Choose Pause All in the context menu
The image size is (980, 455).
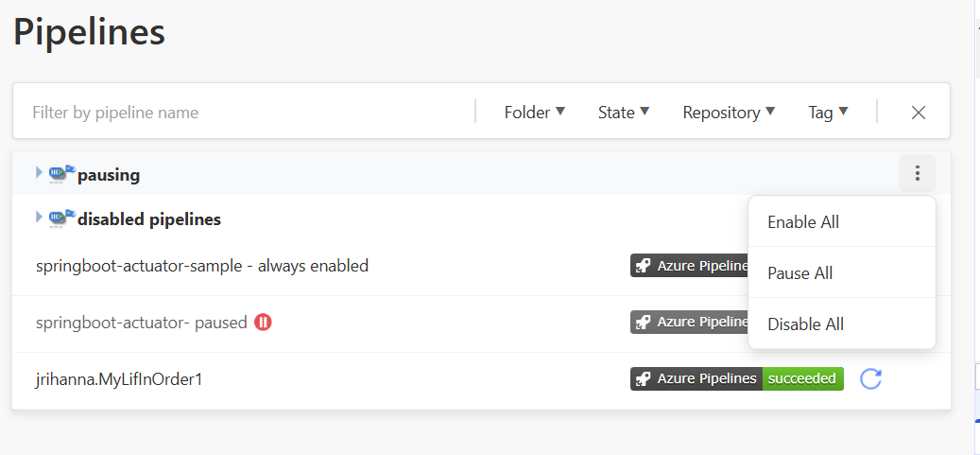click(800, 273)
